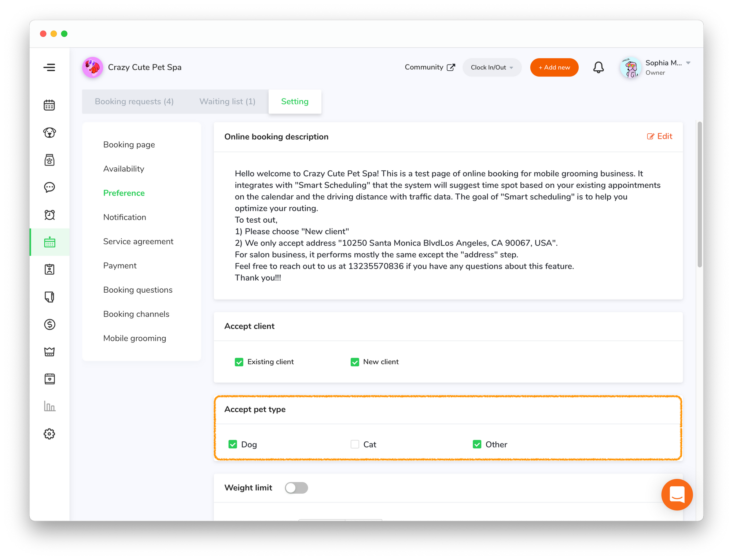Click the Crazy Cute Pet Spa logo
This screenshot has width=733, height=560.
click(92, 67)
